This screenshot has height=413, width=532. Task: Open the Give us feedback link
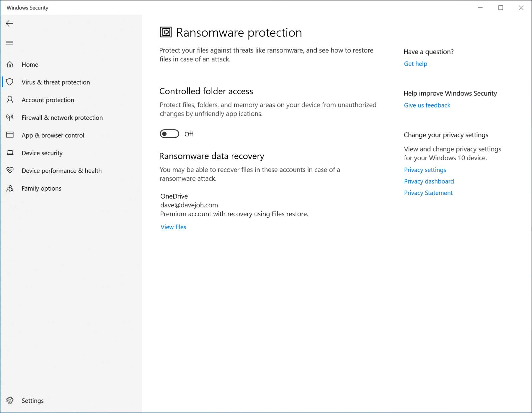(x=427, y=105)
